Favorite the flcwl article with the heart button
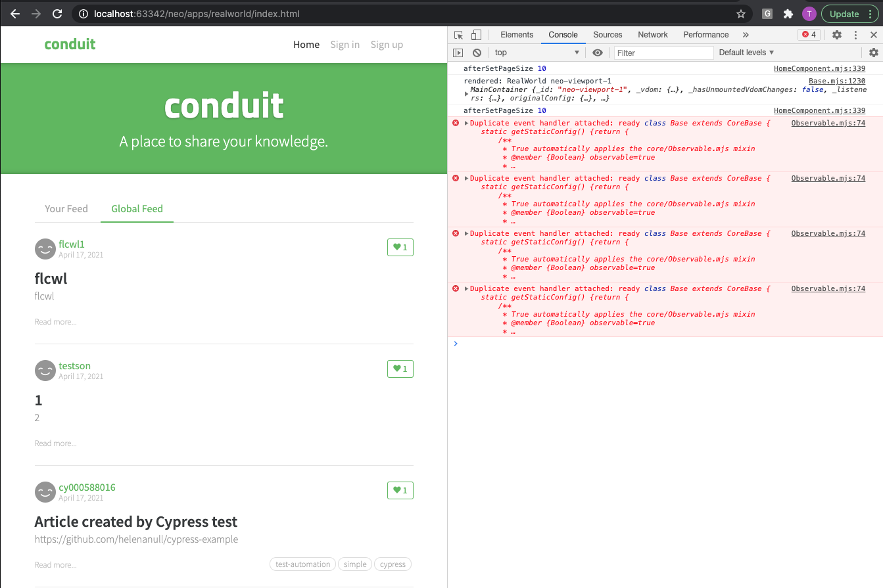 (x=400, y=248)
